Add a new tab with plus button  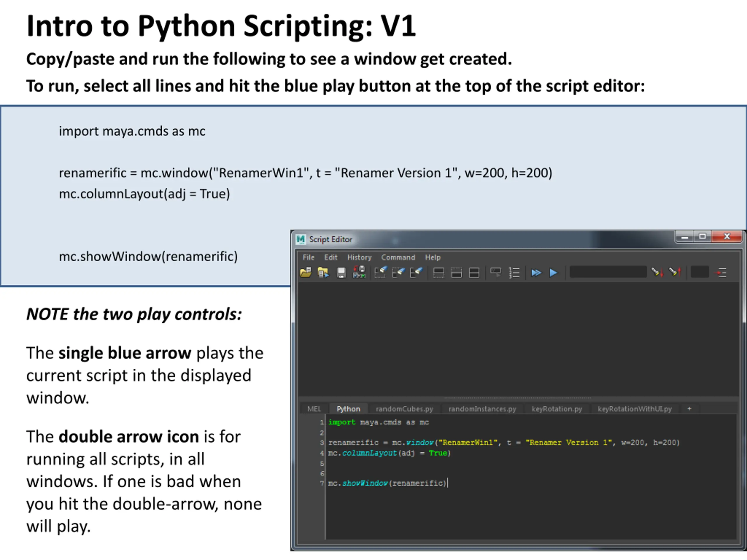click(x=689, y=409)
